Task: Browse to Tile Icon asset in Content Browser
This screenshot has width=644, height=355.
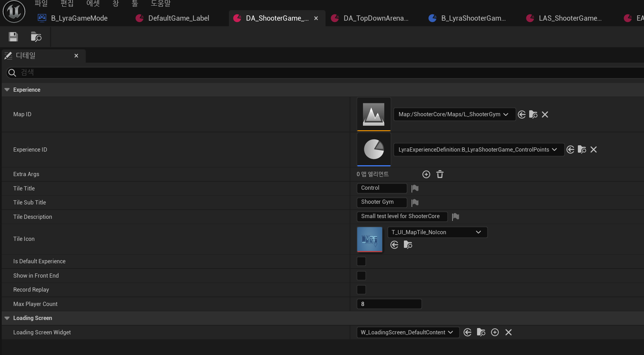Action: pyautogui.click(x=408, y=245)
